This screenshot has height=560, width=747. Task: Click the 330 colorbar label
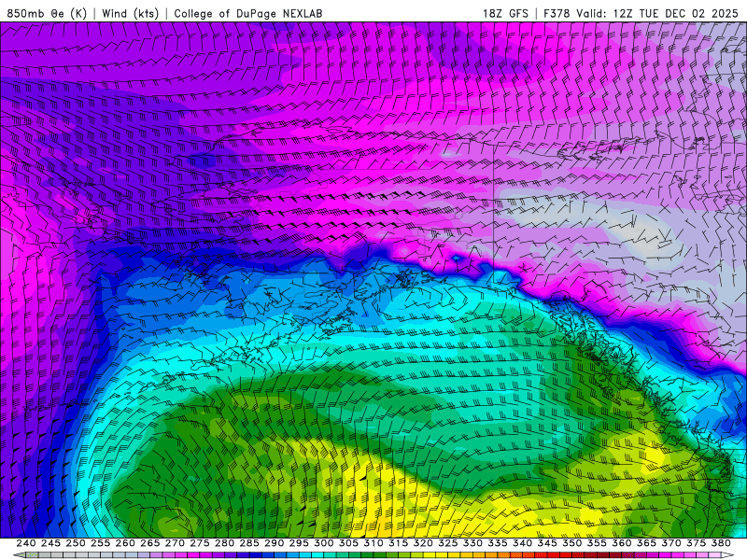click(x=472, y=543)
